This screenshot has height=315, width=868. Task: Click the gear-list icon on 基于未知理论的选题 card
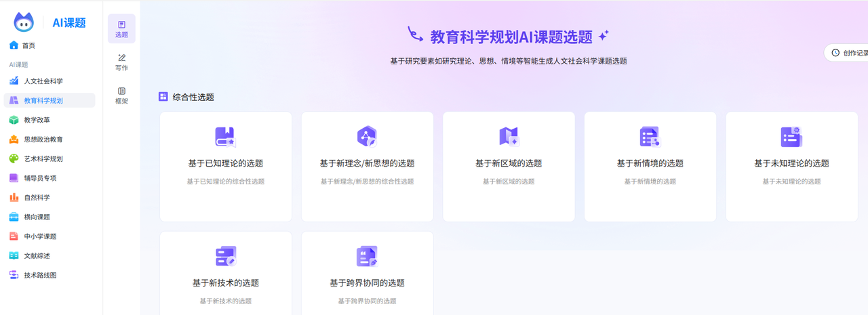[791, 137]
